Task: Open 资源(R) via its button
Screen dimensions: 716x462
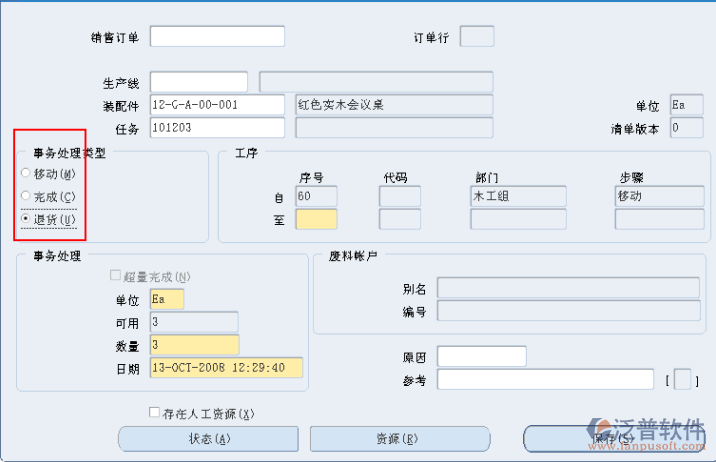Action: pyautogui.click(x=399, y=438)
